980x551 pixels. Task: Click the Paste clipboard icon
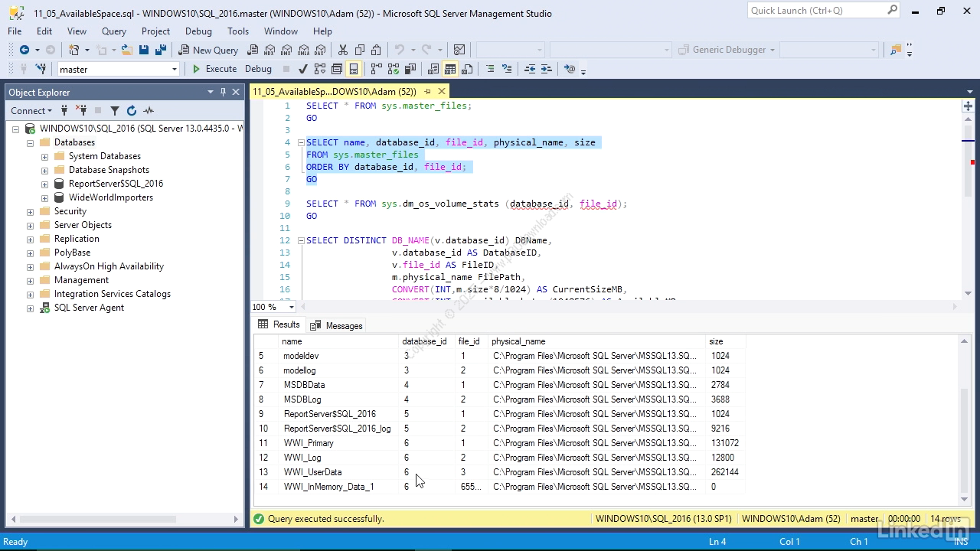coord(376,50)
